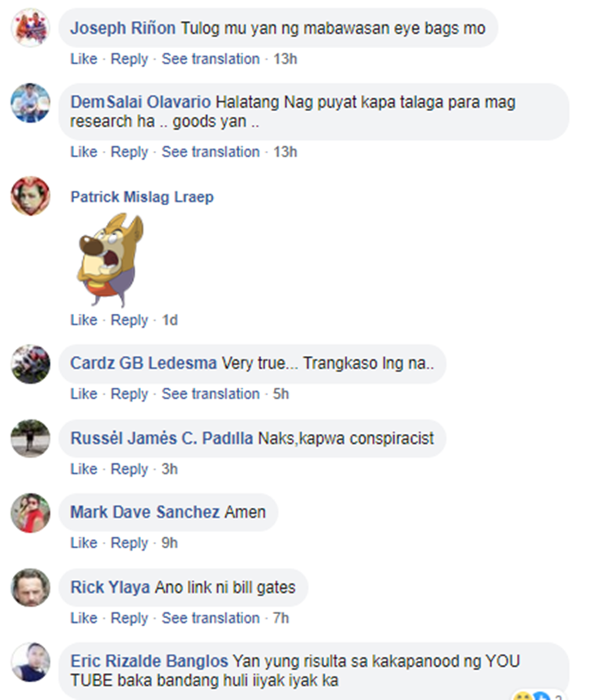Reply to Russél Jamés C. Padilla
608x700 pixels.
pyautogui.click(x=130, y=469)
